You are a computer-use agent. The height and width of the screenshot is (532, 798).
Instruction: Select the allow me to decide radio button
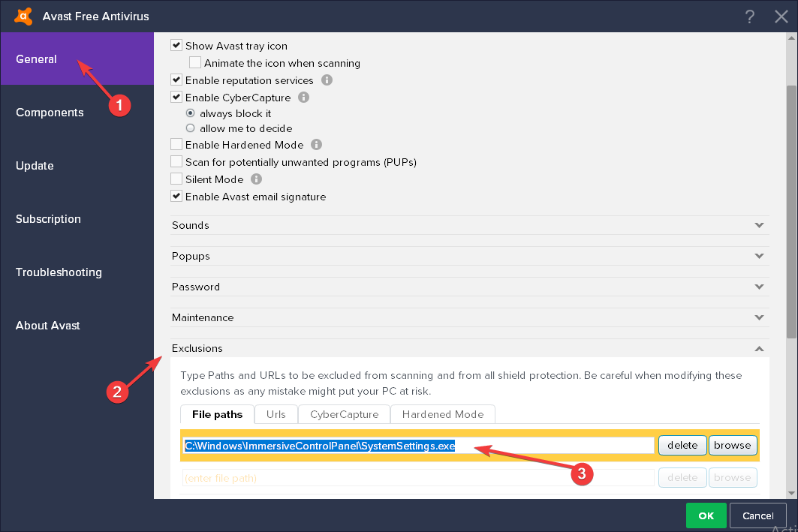click(x=191, y=128)
